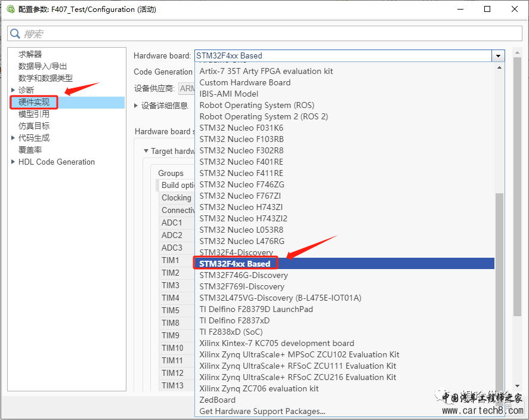This screenshot has height=420, width=529.
Task: Select Clocking group
Action: 176,197
